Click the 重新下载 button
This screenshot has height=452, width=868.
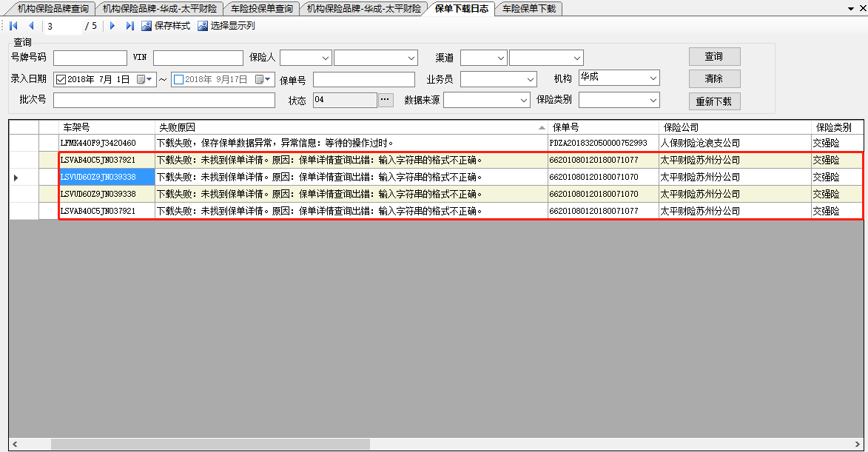pos(714,101)
